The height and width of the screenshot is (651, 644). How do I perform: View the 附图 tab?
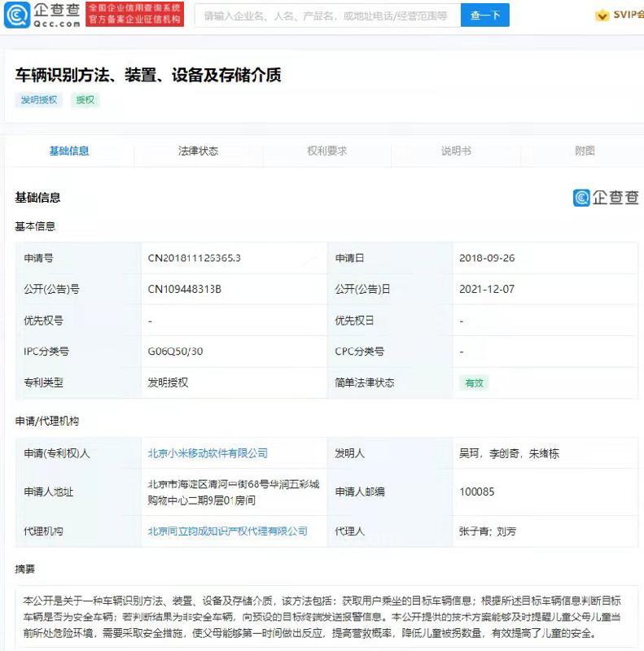tap(584, 151)
